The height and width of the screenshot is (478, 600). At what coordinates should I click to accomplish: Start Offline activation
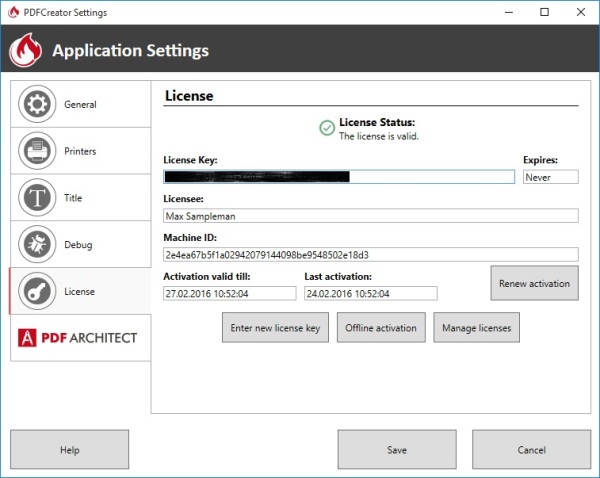click(x=381, y=328)
